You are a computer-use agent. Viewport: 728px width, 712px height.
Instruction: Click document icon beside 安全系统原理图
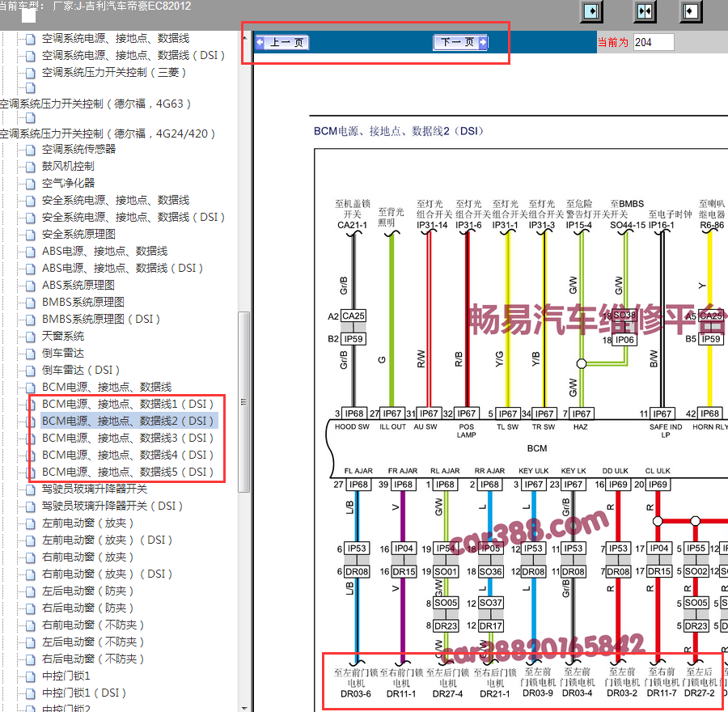coord(31,235)
